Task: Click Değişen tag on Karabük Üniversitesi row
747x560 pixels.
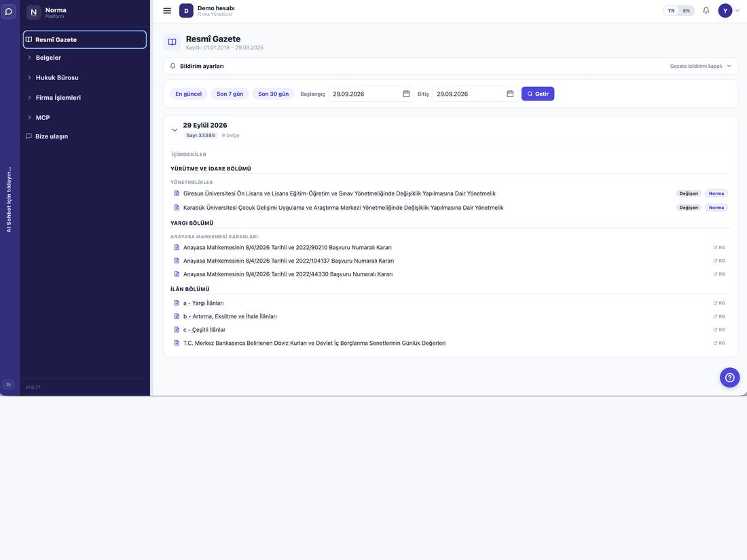Action: (689, 208)
